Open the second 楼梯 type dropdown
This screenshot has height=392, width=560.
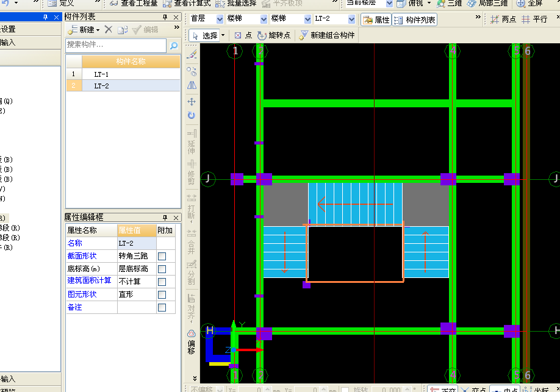click(308, 20)
